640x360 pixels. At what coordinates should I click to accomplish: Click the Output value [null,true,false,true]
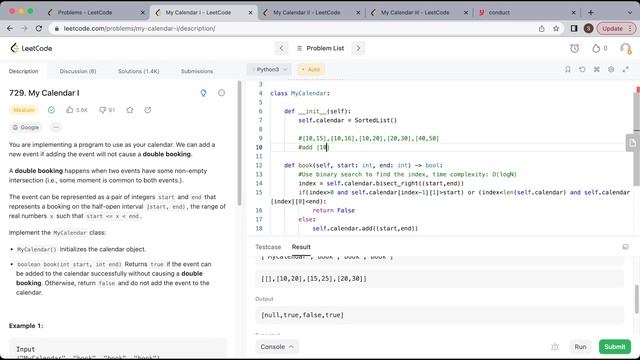click(302, 315)
